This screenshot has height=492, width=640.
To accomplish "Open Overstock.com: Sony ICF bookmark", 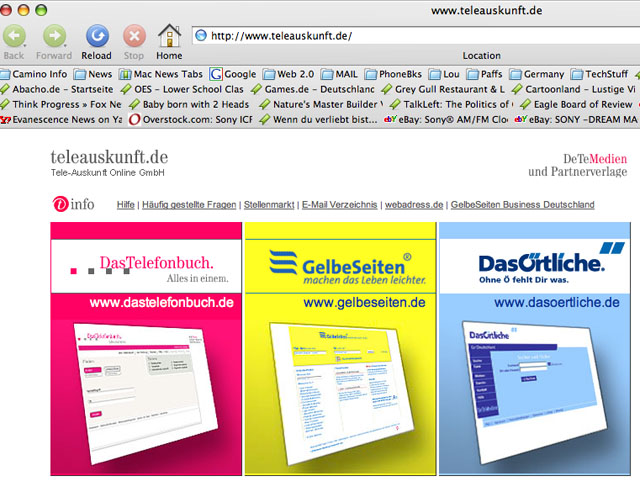I will coord(190,119).
